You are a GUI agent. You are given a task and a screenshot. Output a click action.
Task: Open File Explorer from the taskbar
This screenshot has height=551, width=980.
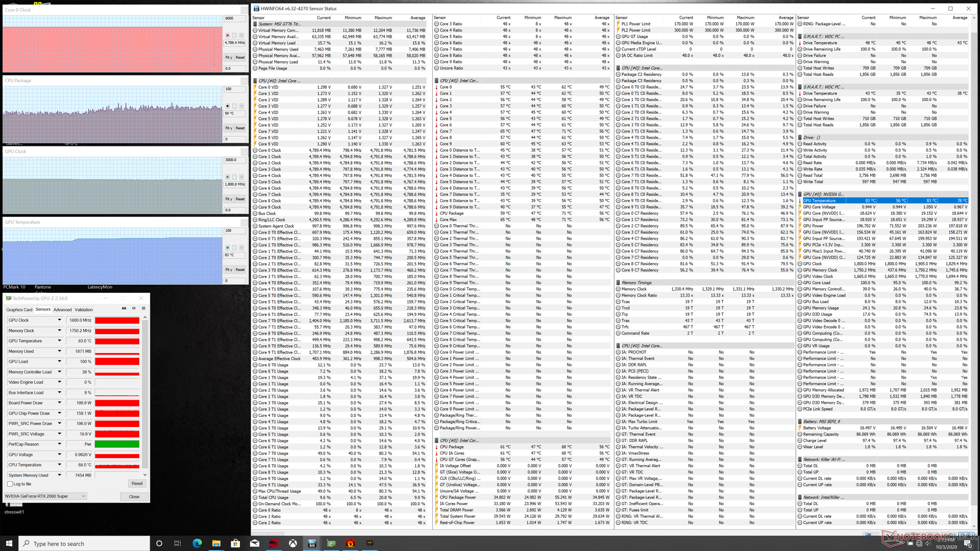(216, 543)
